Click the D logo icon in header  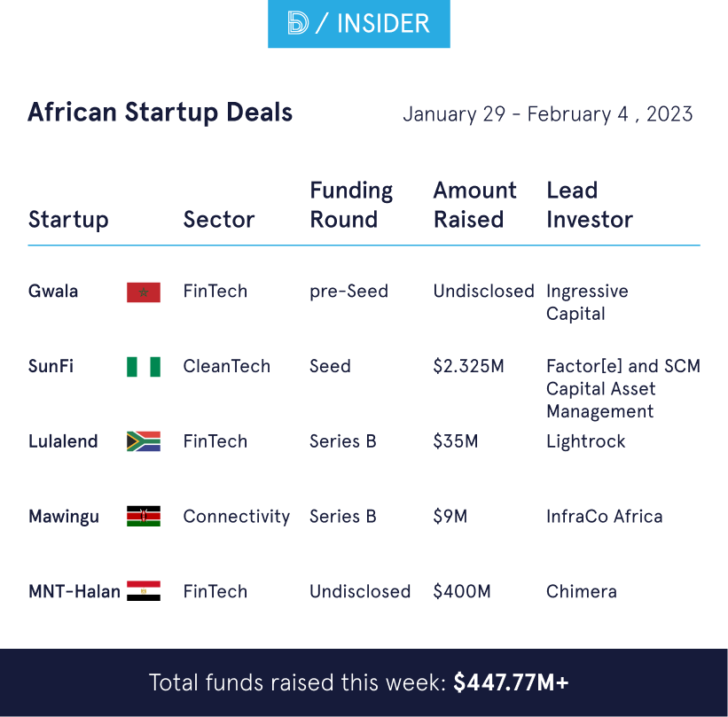298,24
